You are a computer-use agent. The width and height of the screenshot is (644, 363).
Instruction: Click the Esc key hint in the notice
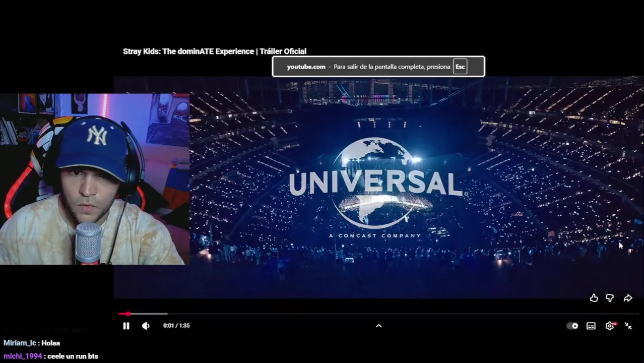tap(460, 67)
